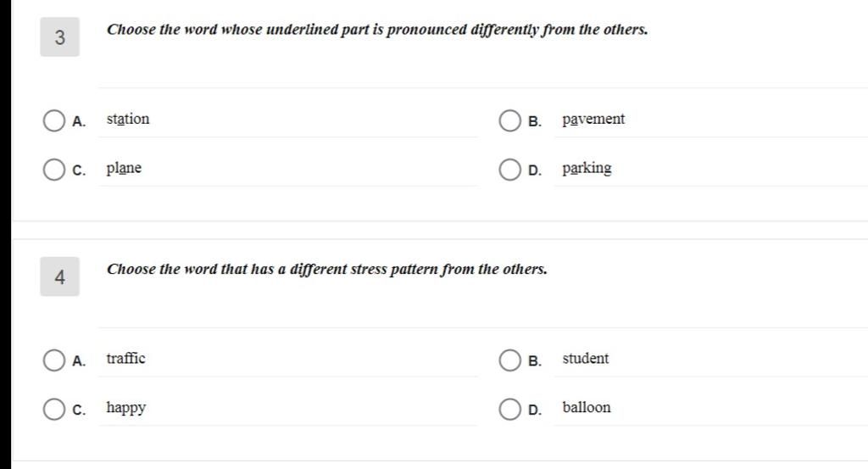Click the question number 3 badge
Screen dimensions: 868x469
(60, 37)
